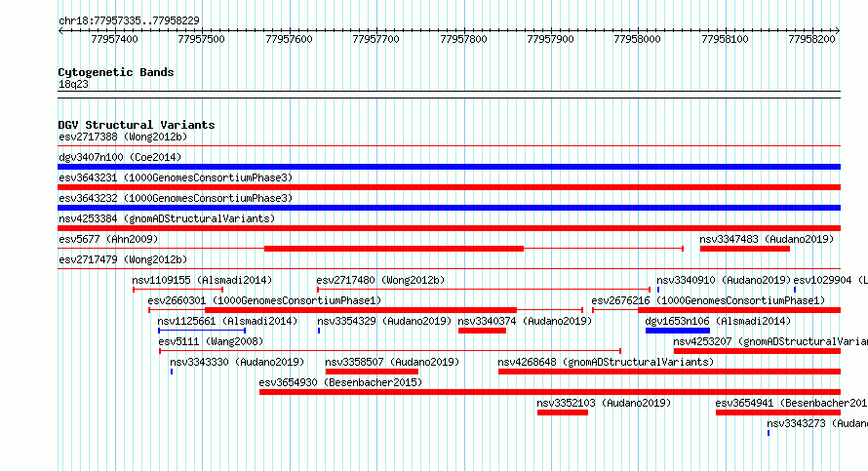The width and height of the screenshot is (868, 471).
Task: Open nsv4253384 gnomADStructuralVariants label
Action: [167, 218]
